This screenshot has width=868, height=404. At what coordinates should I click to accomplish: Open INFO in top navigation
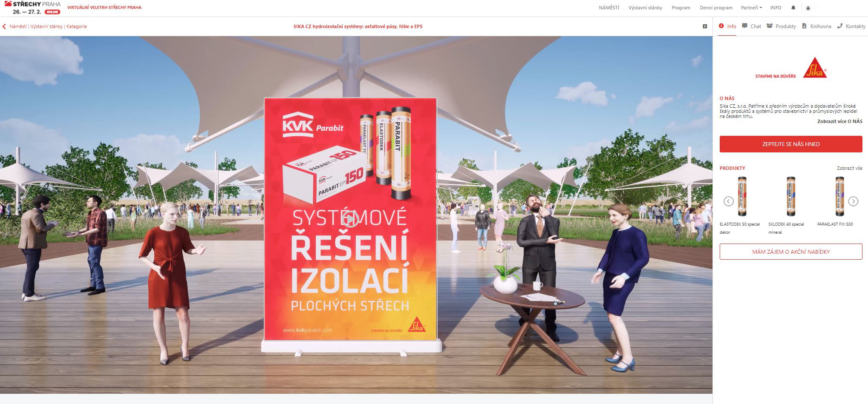[x=776, y=8]
